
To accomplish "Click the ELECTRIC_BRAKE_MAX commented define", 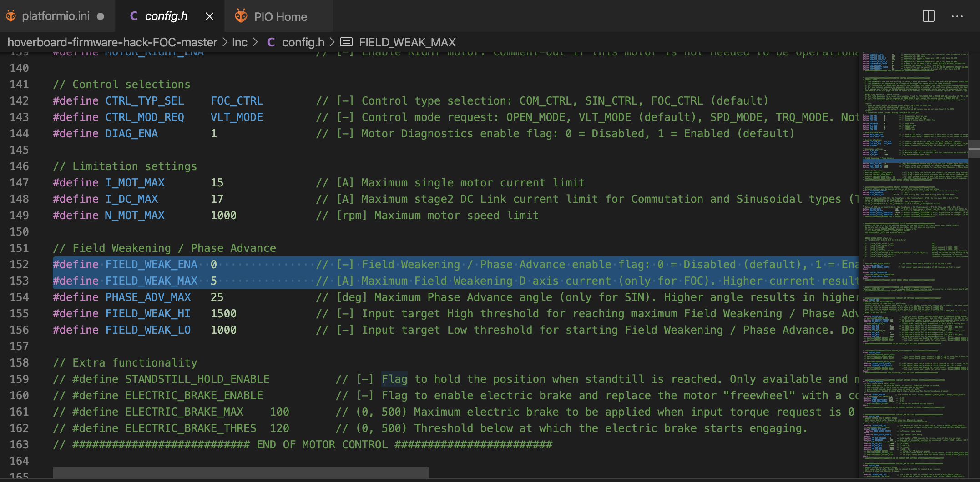I will click(x=184, y=412).
